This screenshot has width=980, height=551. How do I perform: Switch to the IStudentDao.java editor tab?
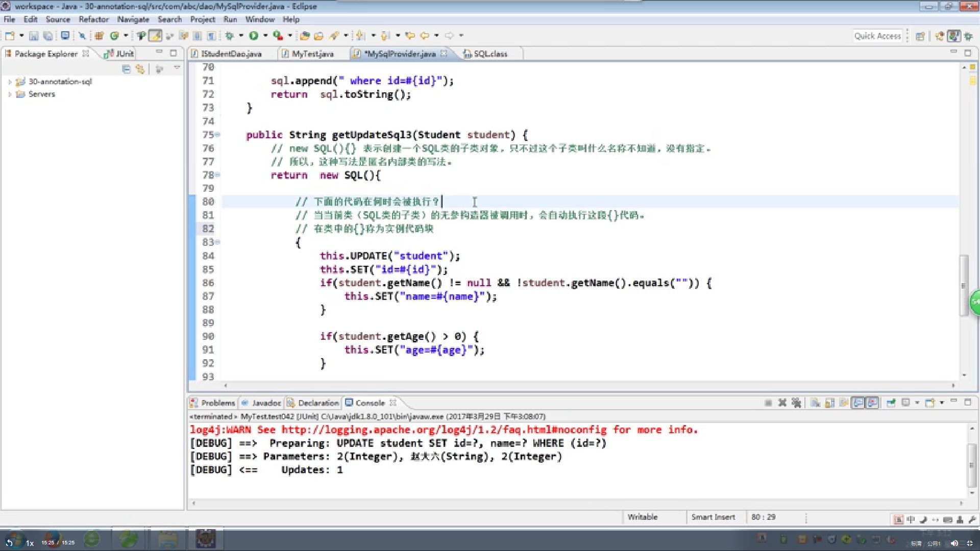point(231,54)
